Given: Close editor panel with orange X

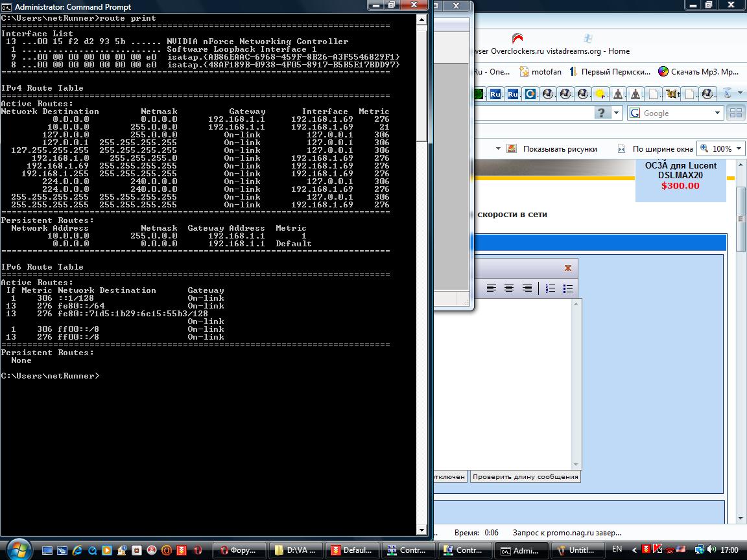Looking at the screenshot, I should (568, 268).
